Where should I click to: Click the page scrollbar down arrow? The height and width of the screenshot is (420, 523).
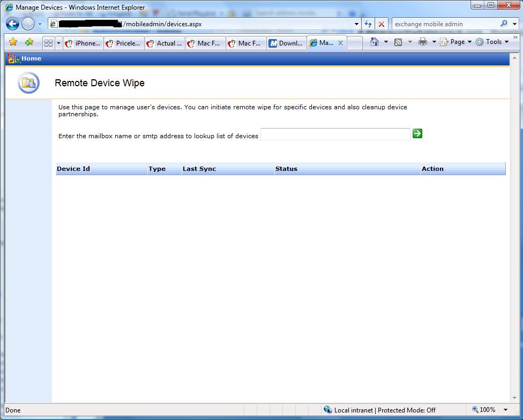(x=514, y=398)
